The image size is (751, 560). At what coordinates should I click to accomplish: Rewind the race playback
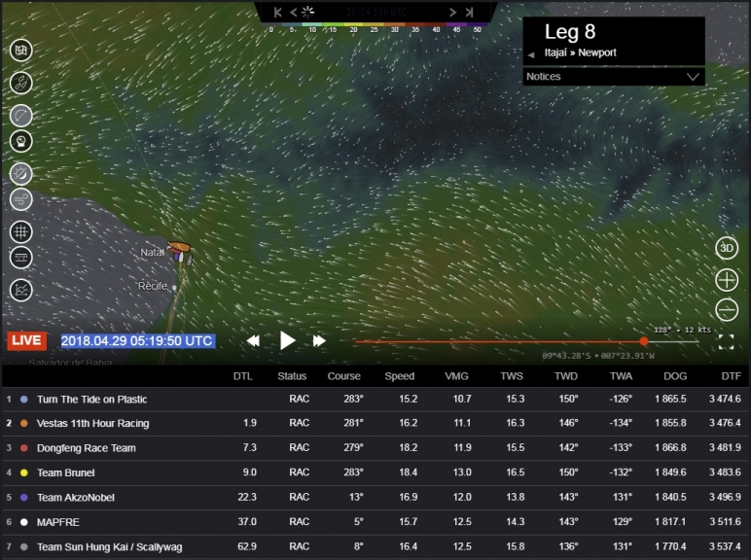pyautogui.click(x=253, y=341)
